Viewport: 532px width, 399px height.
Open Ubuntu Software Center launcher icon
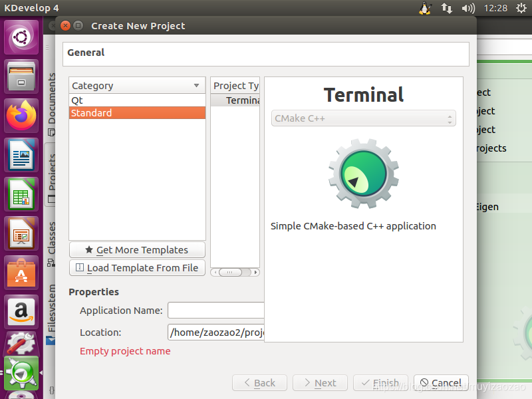[x=21, y=273]
